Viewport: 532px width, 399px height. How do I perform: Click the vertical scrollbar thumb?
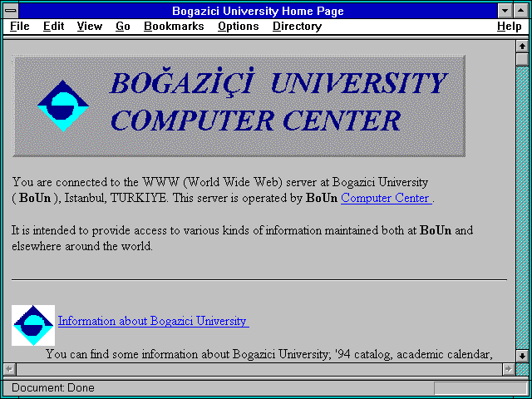(522, 59)
